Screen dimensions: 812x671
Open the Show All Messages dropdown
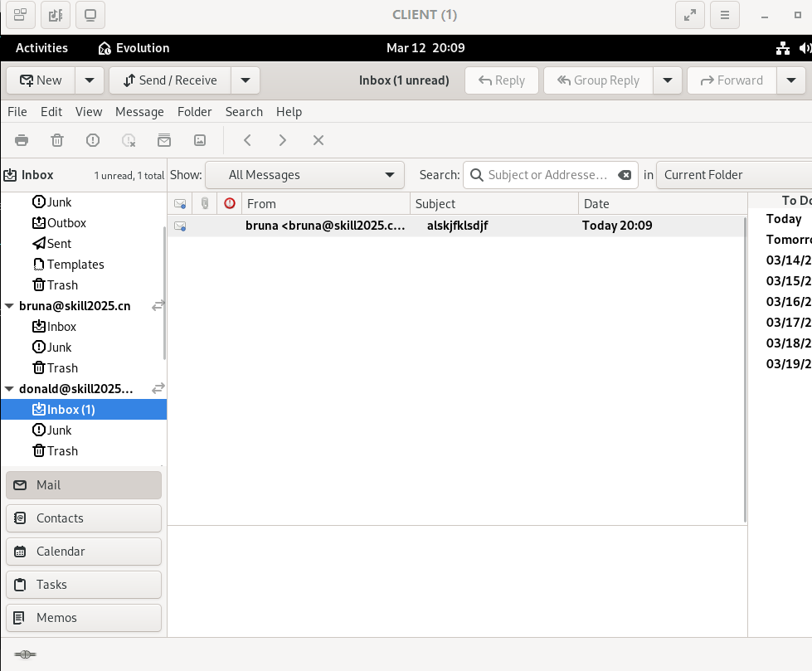tap(304, 175)
